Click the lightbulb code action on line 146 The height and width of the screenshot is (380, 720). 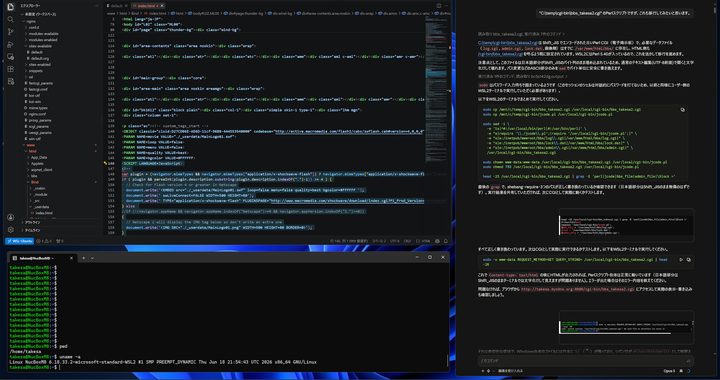coord(105,163)
